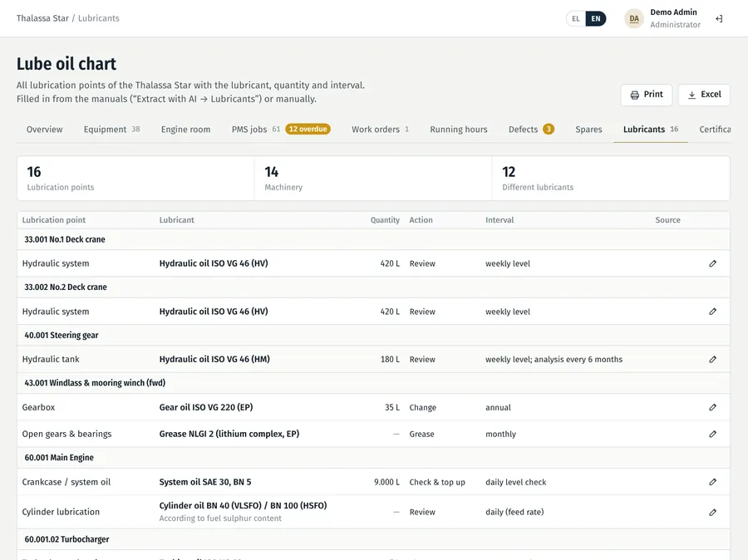748x560 pixels.
Task: Click Hydraulic oil ISO VG 46 (HM)
Action: coord(214,359)
